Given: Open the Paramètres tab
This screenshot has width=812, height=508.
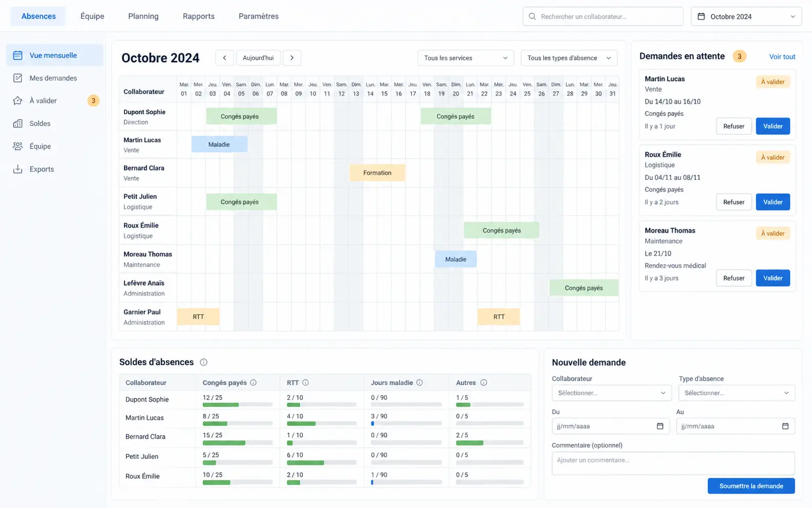Looking at the screenshot, I should click(x=259, y=16).
